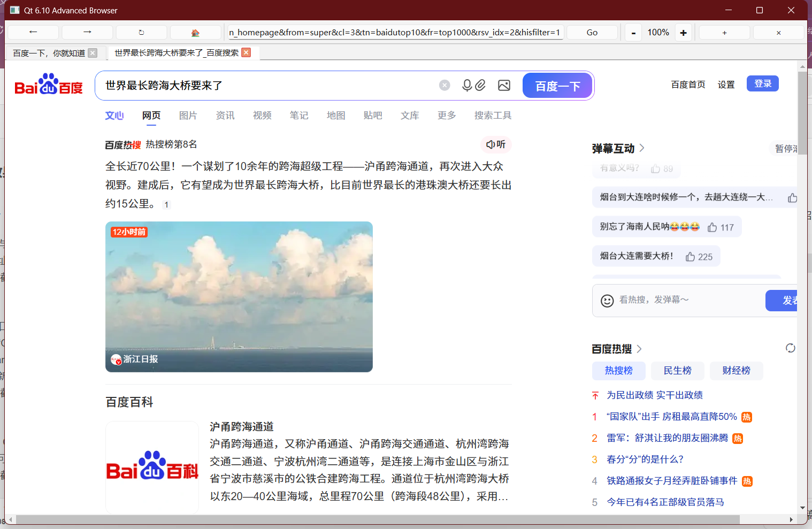Image resolution: width=812 pixels, height=529 pixels.
Task: Open the 贴吧 tab
Action: (x=373, y=116)
